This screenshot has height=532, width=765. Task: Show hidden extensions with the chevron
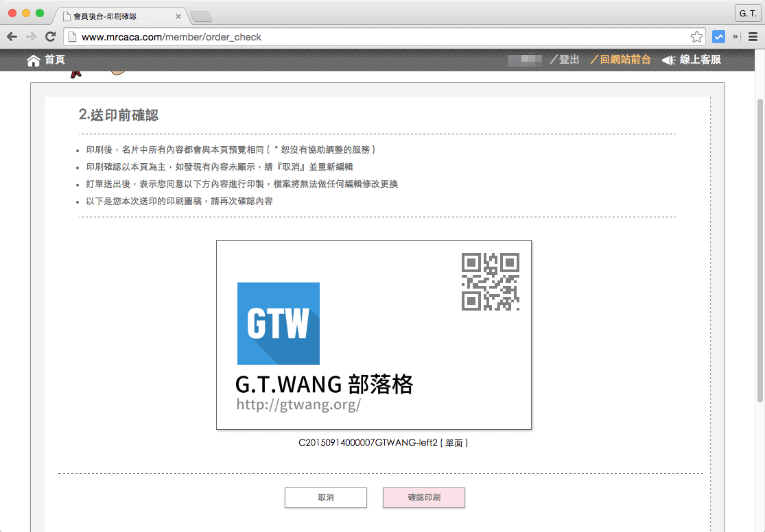(735, 37)
